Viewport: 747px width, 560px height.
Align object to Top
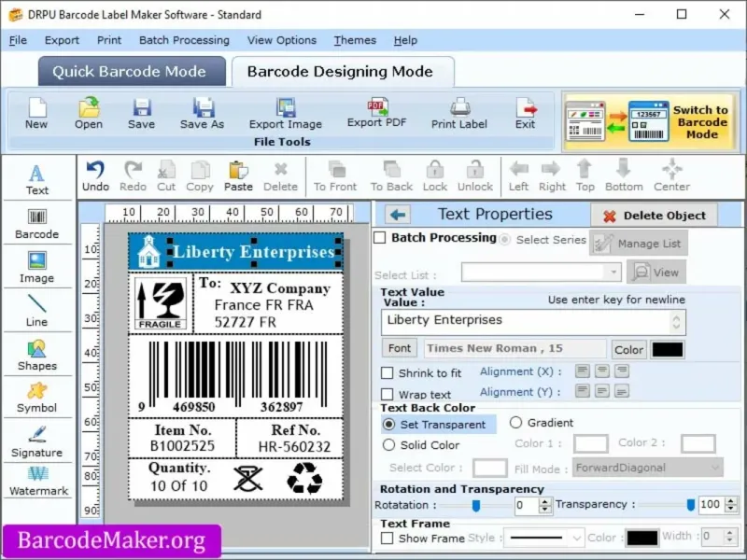point(585,176)
